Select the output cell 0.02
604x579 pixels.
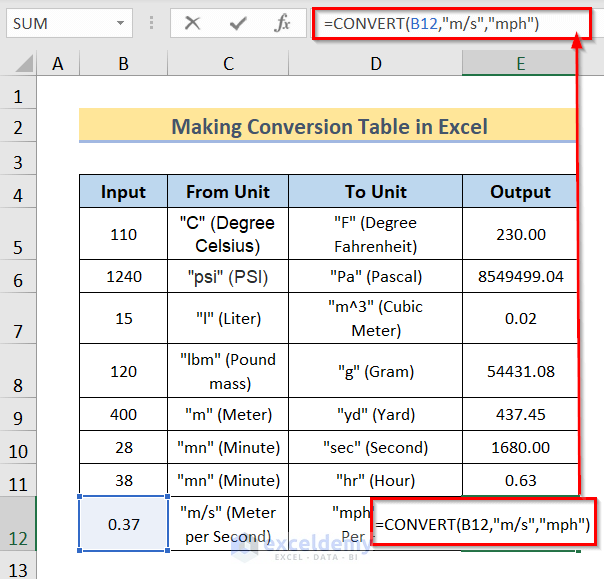pos(520,319)
